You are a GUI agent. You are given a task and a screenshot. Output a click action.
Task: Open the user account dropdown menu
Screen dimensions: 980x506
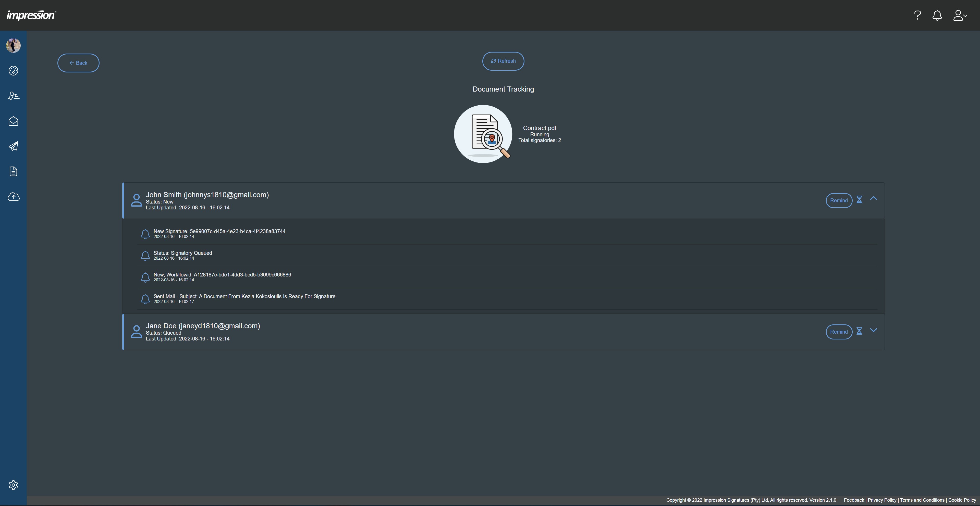pyautogui.click(x=960, y=15)
